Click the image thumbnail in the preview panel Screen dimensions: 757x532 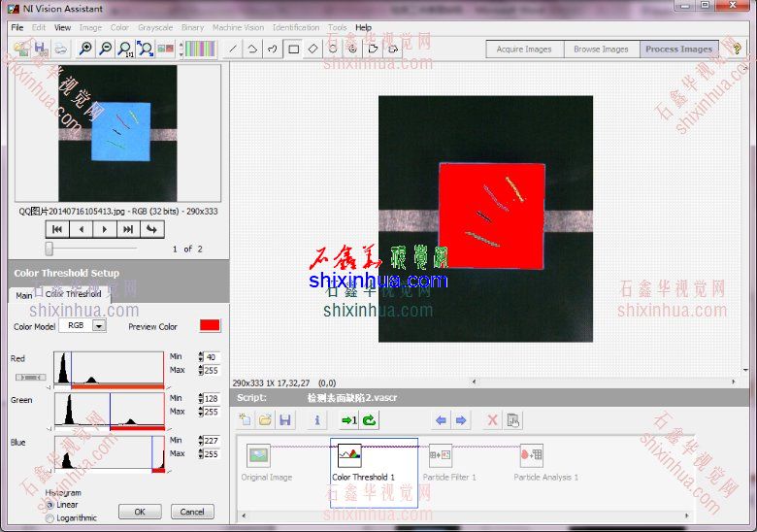click(117, 132)
